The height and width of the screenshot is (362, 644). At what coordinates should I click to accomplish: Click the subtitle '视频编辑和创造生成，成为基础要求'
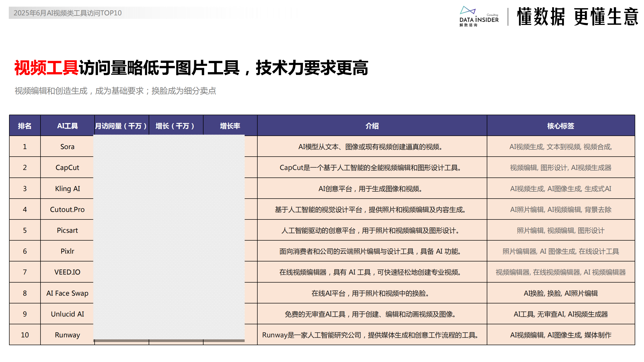tap(79, 91)
